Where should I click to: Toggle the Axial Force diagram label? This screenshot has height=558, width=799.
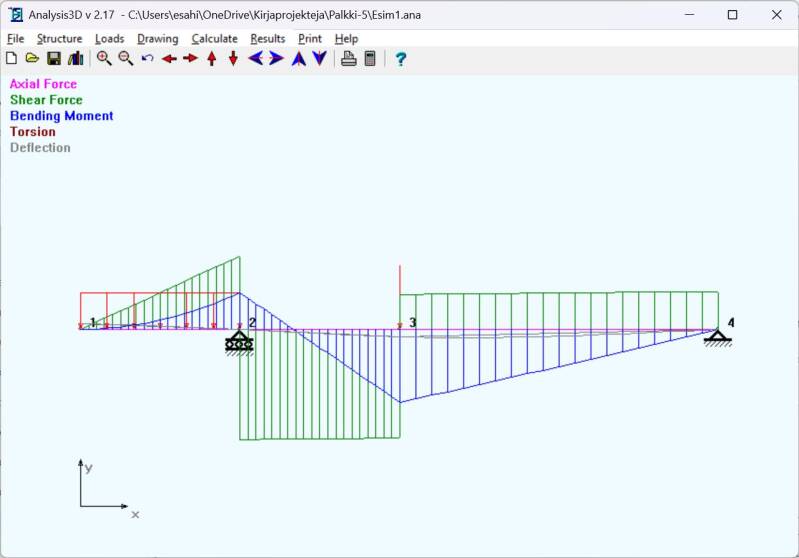pyautogui.click(x=43, y=84)
